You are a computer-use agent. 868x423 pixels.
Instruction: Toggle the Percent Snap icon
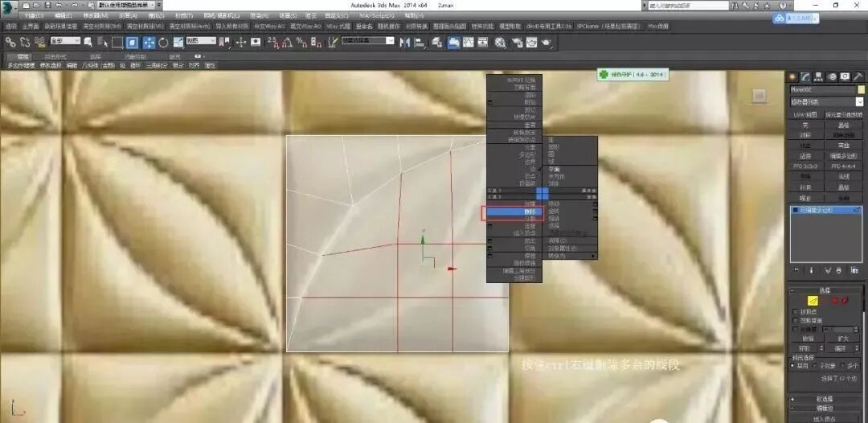click(x=301, y=42)
